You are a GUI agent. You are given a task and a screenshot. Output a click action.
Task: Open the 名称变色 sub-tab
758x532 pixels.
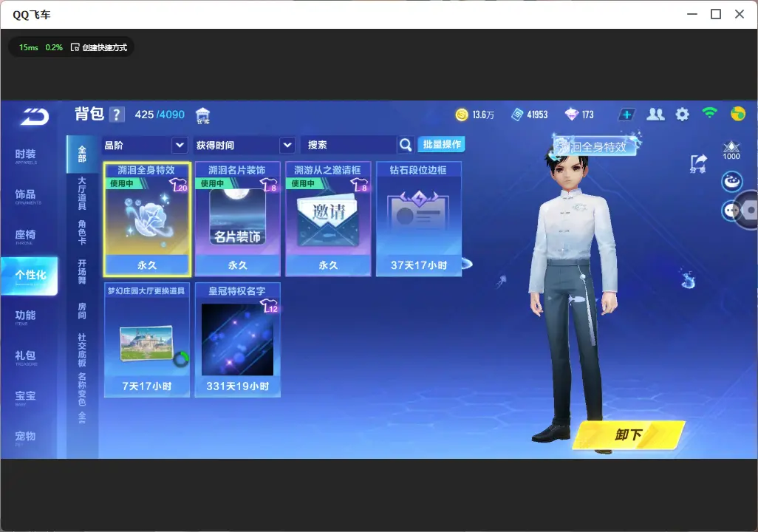pyautogui.click(x=82, y=389)
